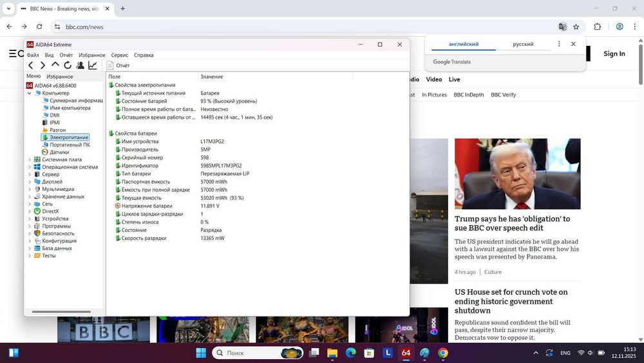Open translate popup more options menu
Viewport: 644px width, 363px height.
[559, 44]
